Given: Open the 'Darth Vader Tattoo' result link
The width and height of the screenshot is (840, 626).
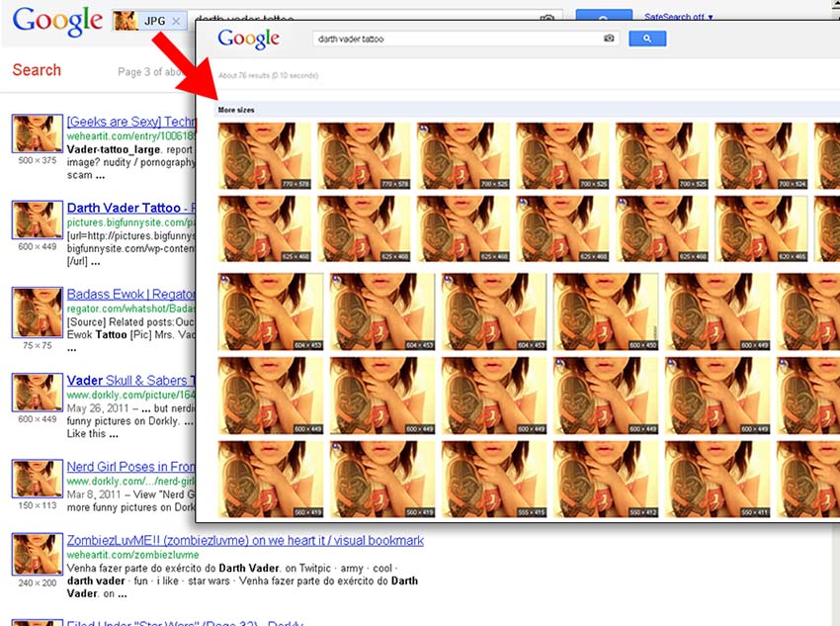Looking at the screenshot, I should [126, 208].
